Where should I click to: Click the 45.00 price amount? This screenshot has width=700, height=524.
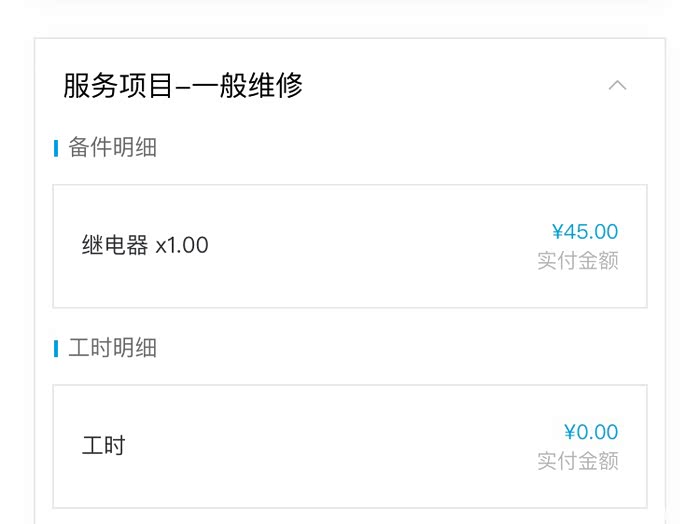point(591,232)
